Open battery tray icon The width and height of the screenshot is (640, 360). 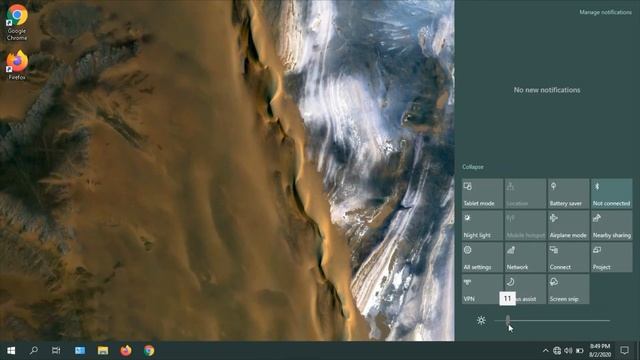click(580, 351)
